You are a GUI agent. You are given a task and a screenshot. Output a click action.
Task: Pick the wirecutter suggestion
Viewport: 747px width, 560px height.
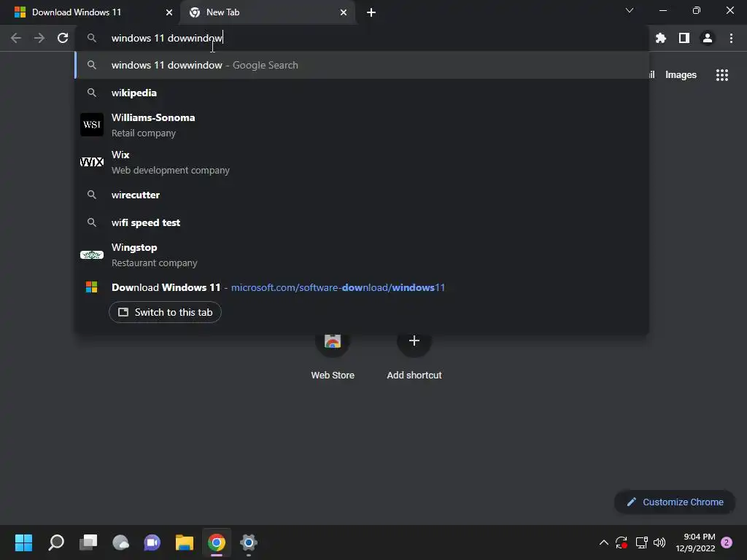point(362,195)
